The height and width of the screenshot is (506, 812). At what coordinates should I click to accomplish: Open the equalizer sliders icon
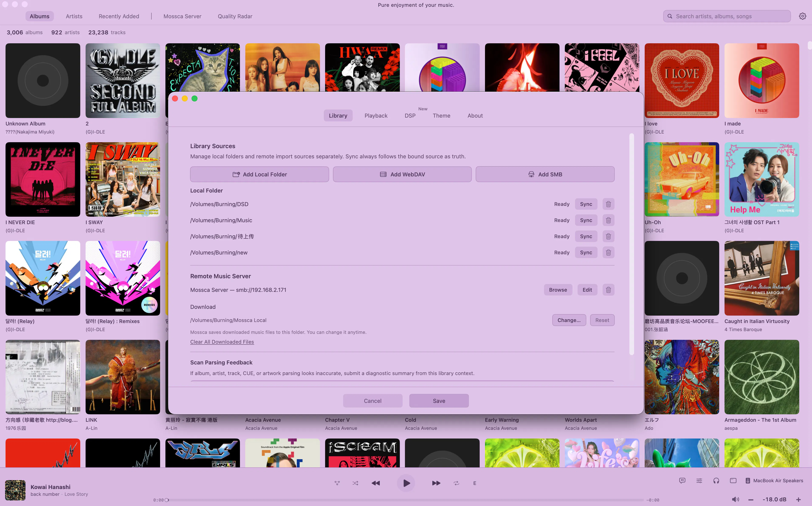point(699,481)
